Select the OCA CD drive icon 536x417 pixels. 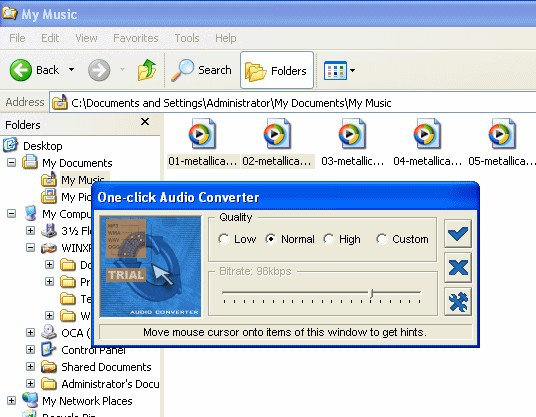click(x=49, y=332)
